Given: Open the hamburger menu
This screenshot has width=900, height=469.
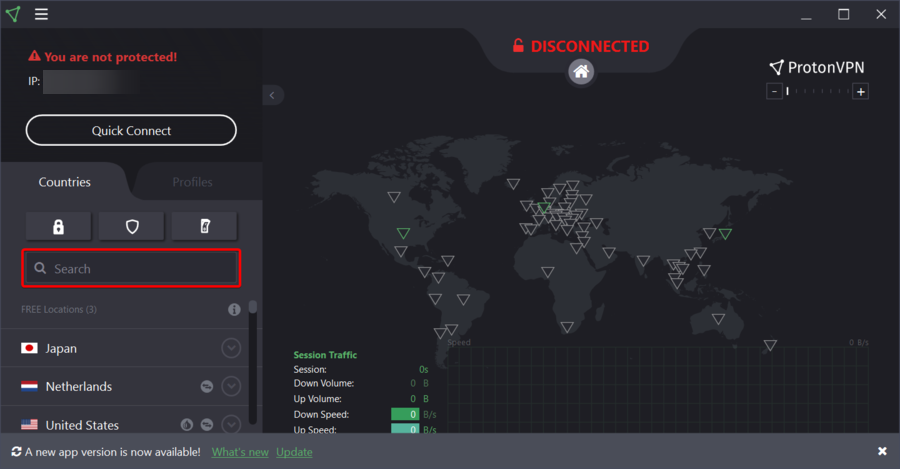Looking at the screenshot, I should pyautogui.click(x=41, y=14).
